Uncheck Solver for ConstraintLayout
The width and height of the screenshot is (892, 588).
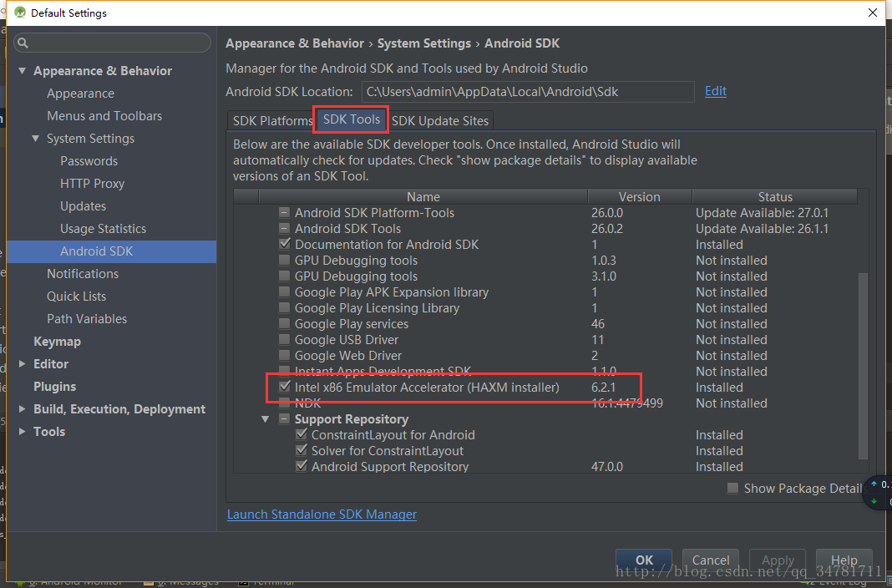[x=302, y=450]
